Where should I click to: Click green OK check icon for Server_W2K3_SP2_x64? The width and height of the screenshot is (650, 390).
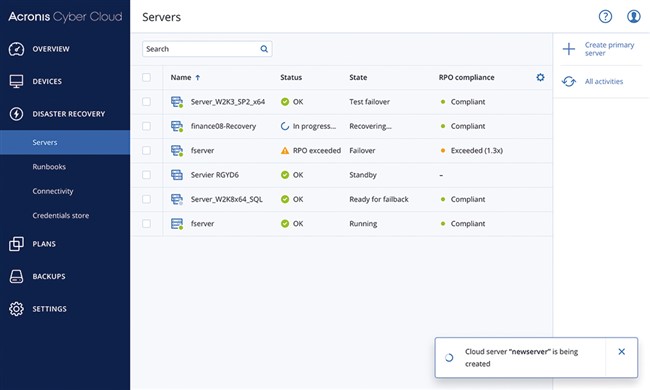pyautogui.click(x=285, y=102)
